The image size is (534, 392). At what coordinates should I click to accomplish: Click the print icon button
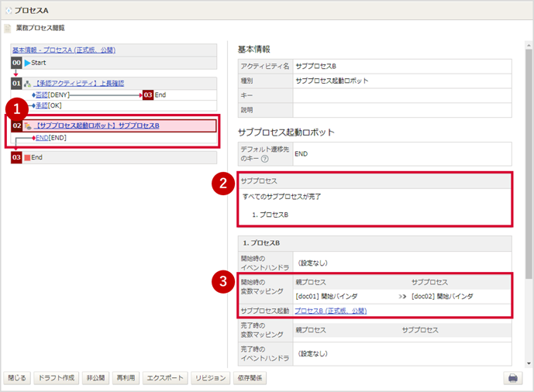coord(513,378)
